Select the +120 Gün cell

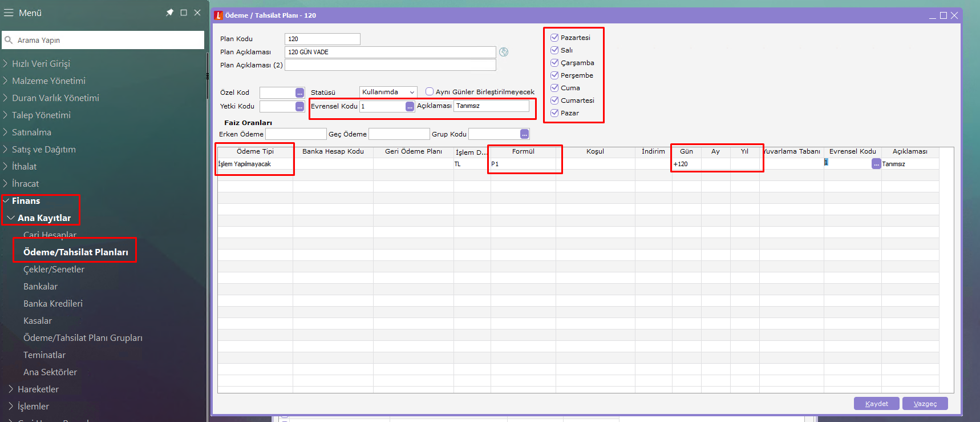(x=687, y=164)
